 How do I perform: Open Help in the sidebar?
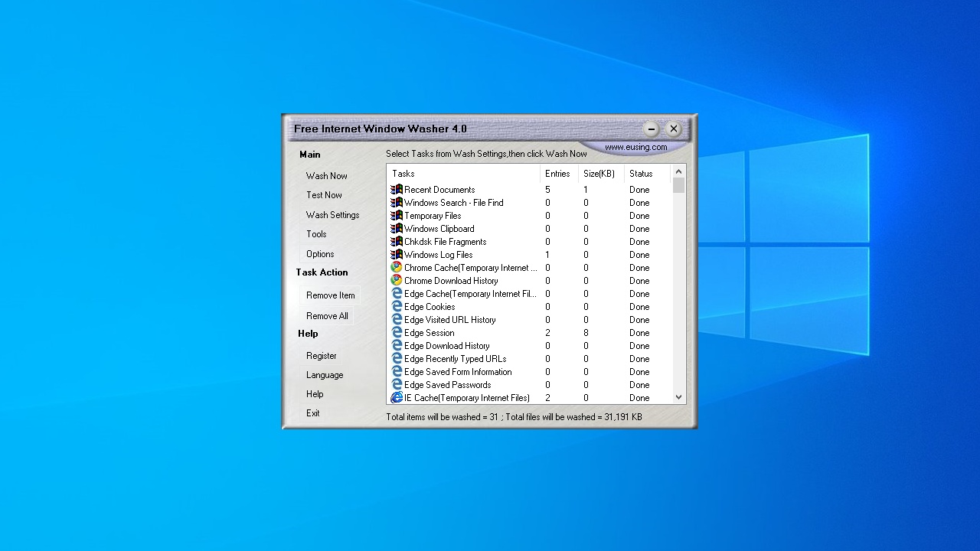pos(315,394)
